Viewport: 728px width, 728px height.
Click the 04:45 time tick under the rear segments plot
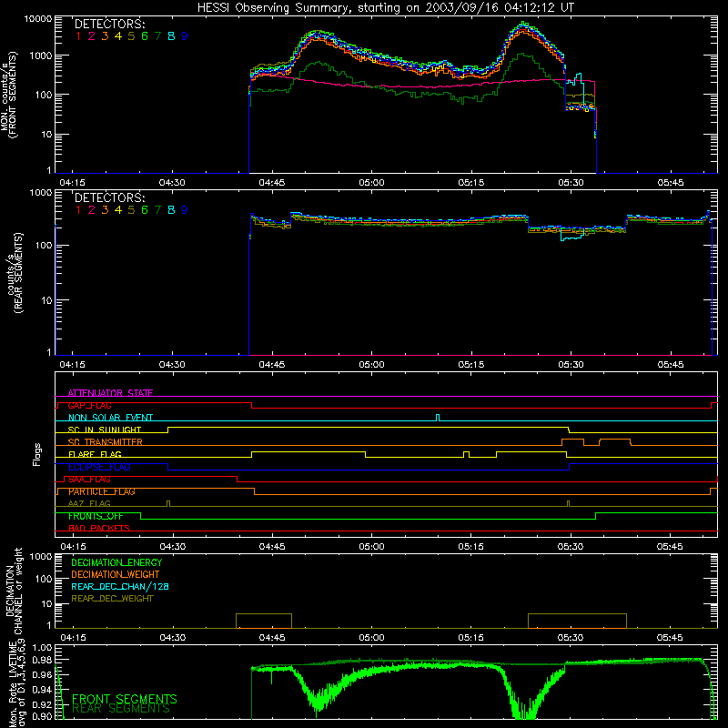271,365
